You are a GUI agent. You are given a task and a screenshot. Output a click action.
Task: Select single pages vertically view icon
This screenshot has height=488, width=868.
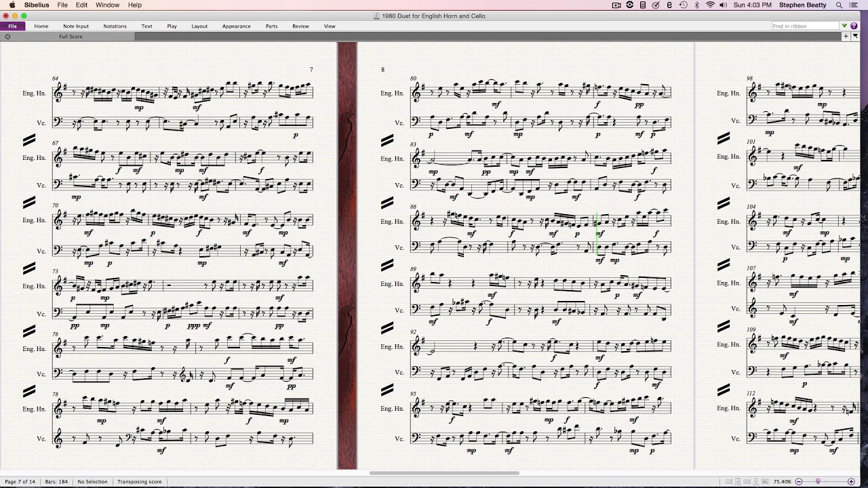click(x=756, y=481)
